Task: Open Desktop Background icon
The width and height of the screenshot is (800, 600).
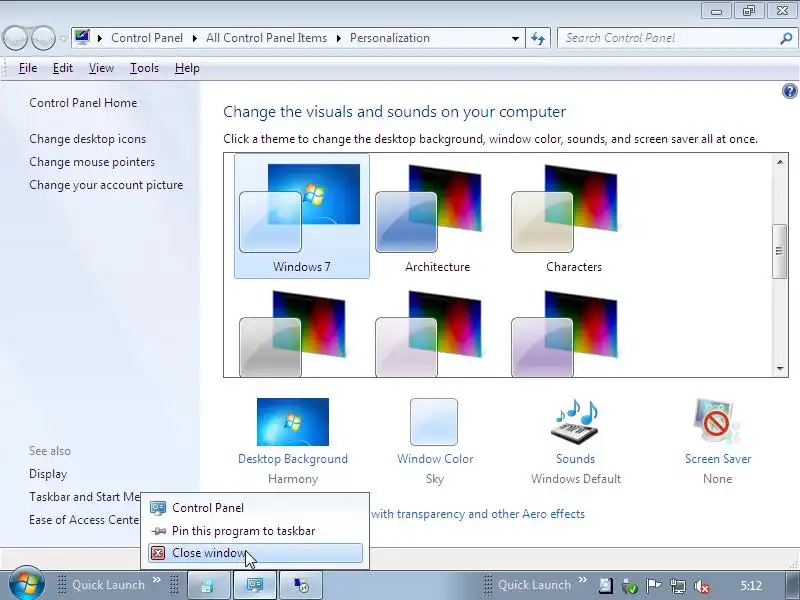Action: (293, 422)
